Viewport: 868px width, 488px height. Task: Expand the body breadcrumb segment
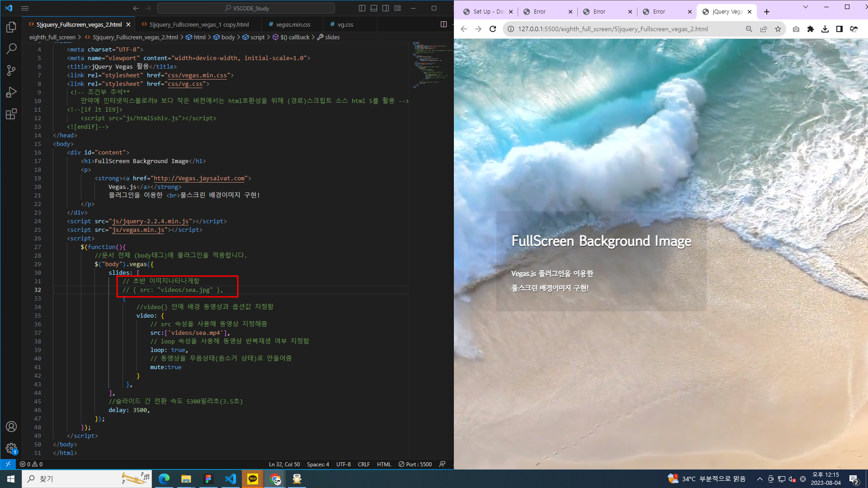tap(228, 37)
